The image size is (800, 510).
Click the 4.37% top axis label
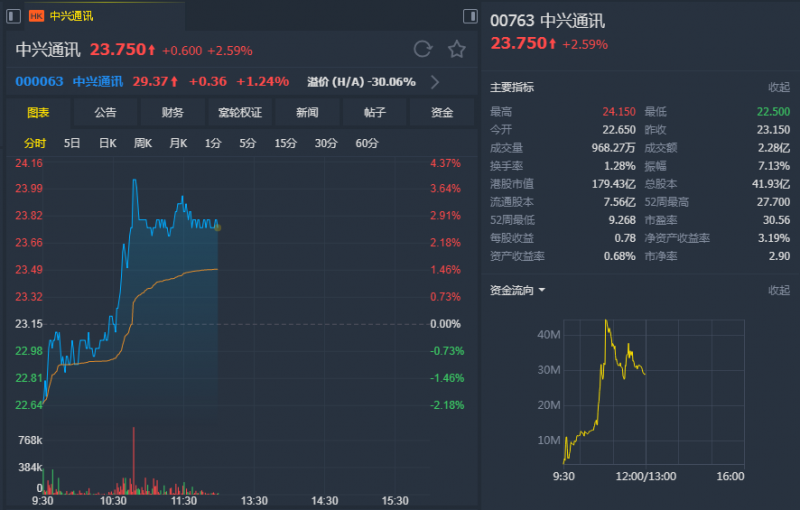pyautogui.click(x=445, y=163)
